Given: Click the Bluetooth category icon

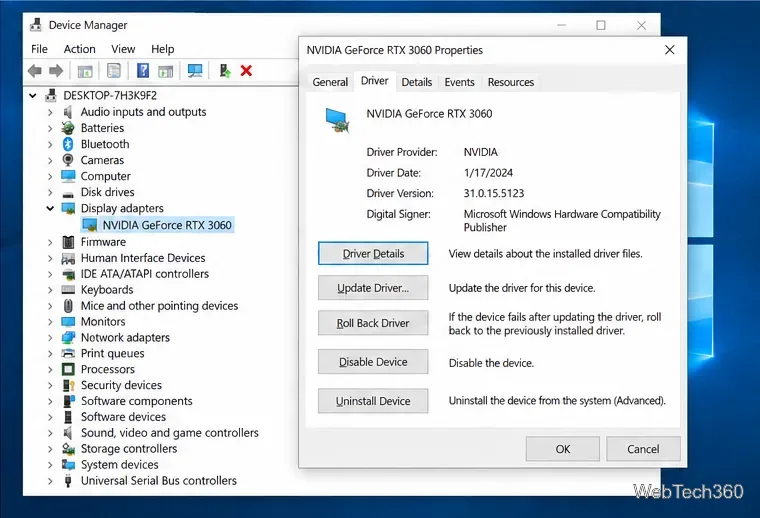Looking at the screenshot, I should pos(68,144).
